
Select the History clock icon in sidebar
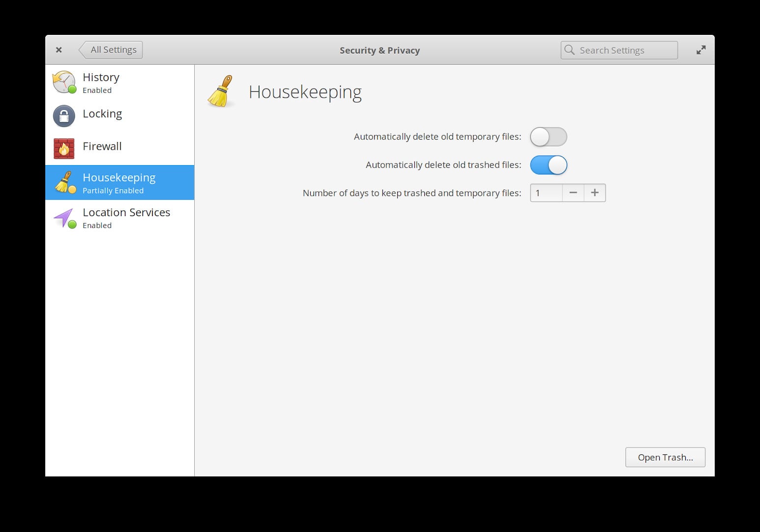point(63,82)
